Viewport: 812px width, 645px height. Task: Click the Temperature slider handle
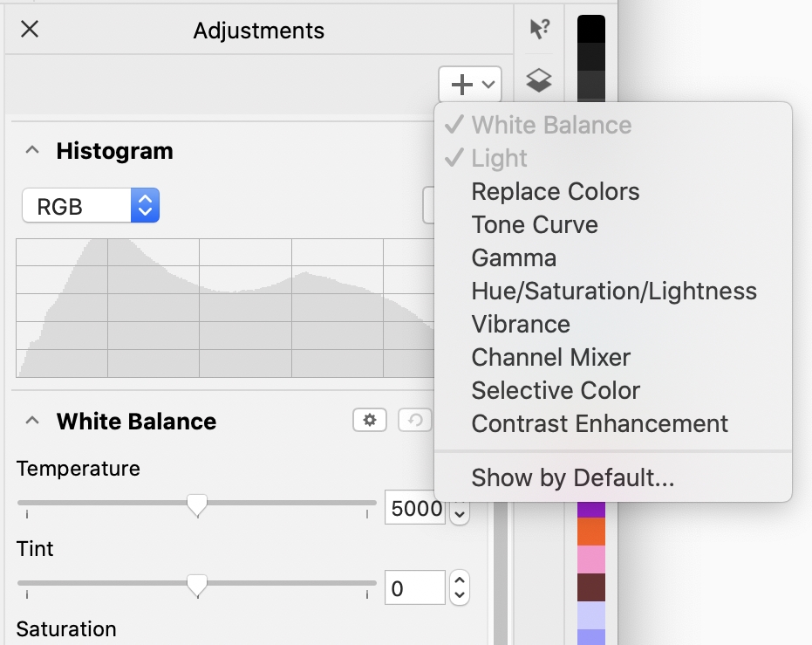tap(198, 504)
